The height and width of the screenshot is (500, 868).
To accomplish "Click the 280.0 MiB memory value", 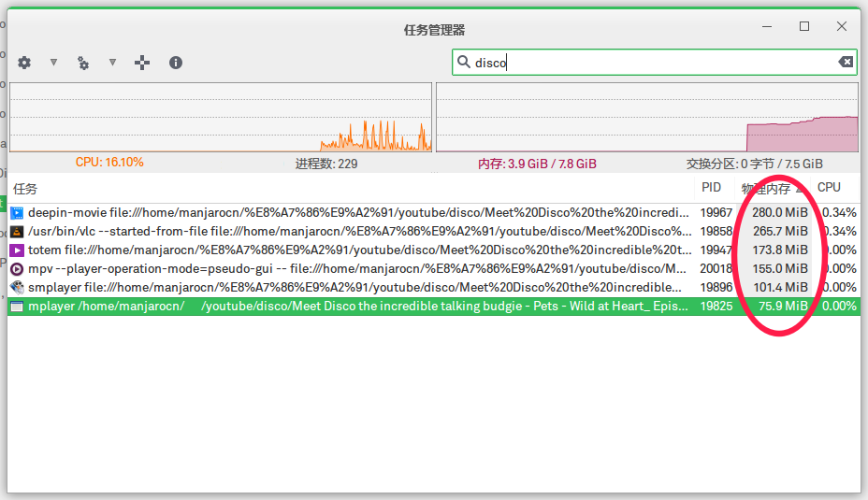I will 779,213.
